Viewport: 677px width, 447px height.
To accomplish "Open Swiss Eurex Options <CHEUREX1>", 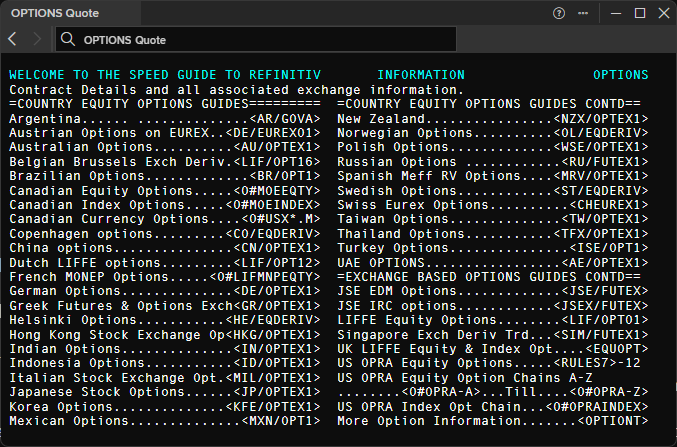I will 609,205.
